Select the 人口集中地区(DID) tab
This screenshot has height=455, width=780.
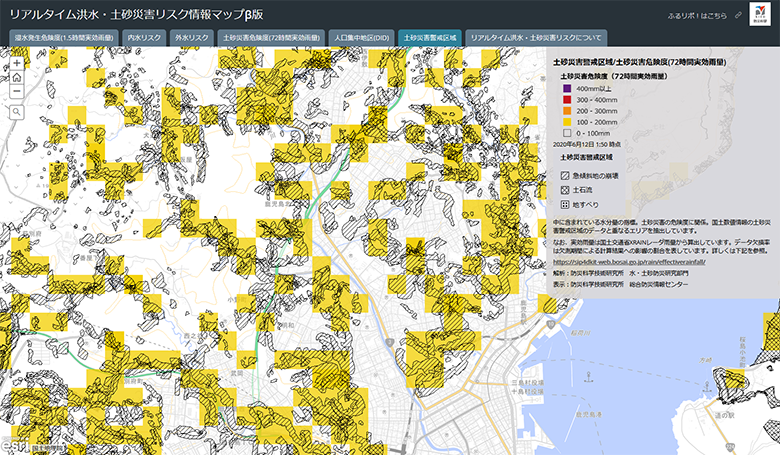tap(360, 37)
